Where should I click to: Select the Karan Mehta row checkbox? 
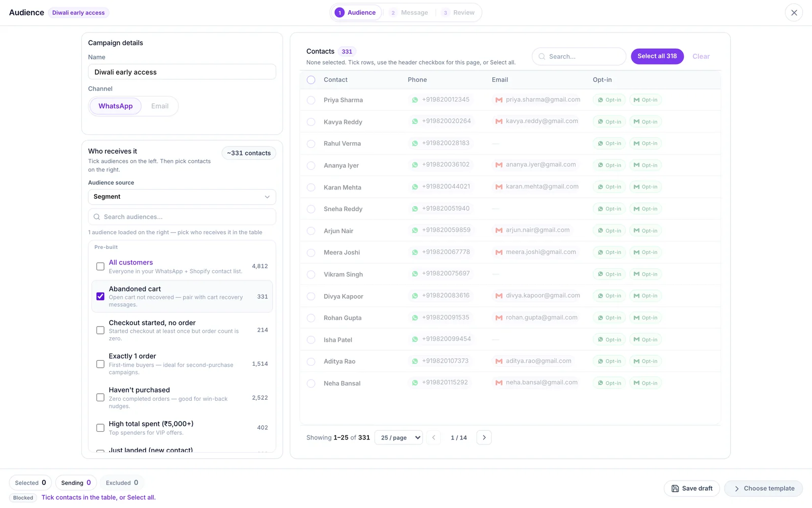[311, 187]
